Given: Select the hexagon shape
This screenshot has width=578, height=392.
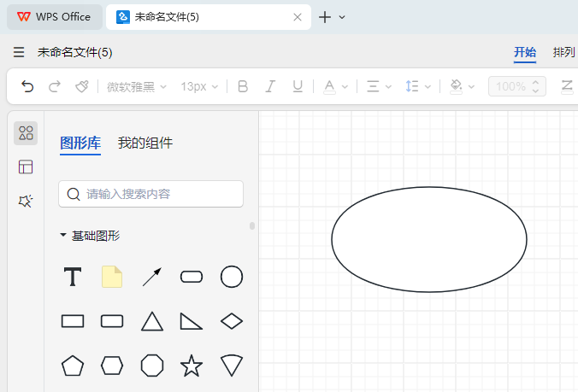Looking at the screenshot, I should (112, 366).
